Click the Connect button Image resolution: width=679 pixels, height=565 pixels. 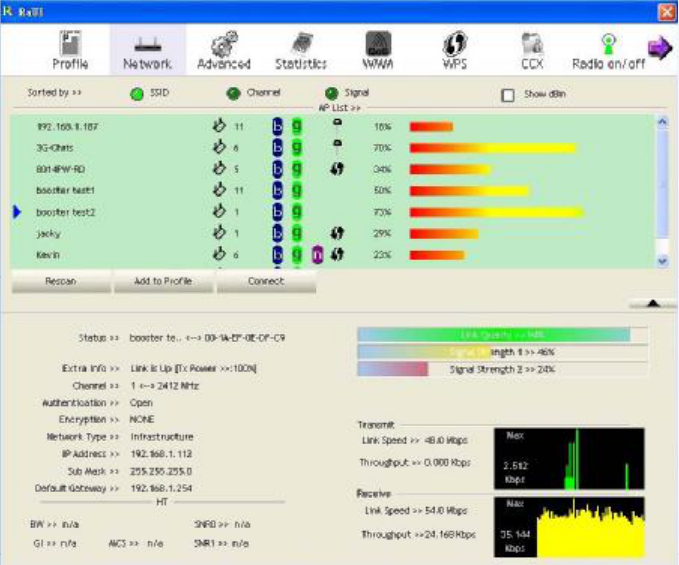266,281
